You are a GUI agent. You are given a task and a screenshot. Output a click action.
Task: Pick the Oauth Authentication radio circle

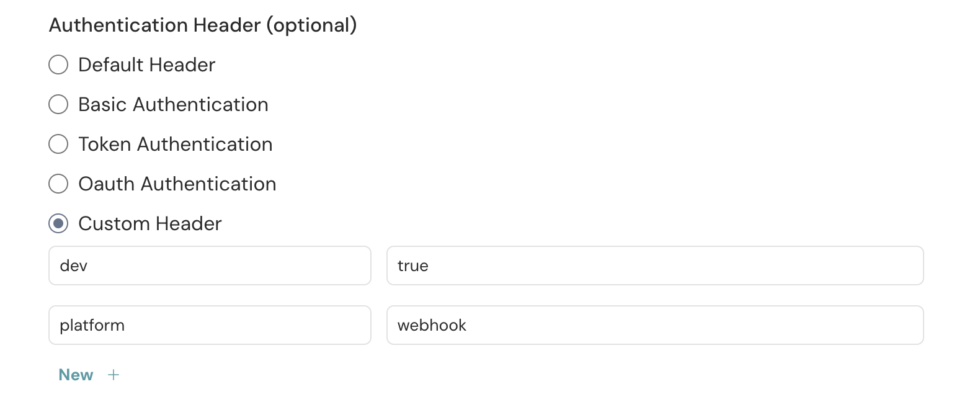click(x=58, y=184)
